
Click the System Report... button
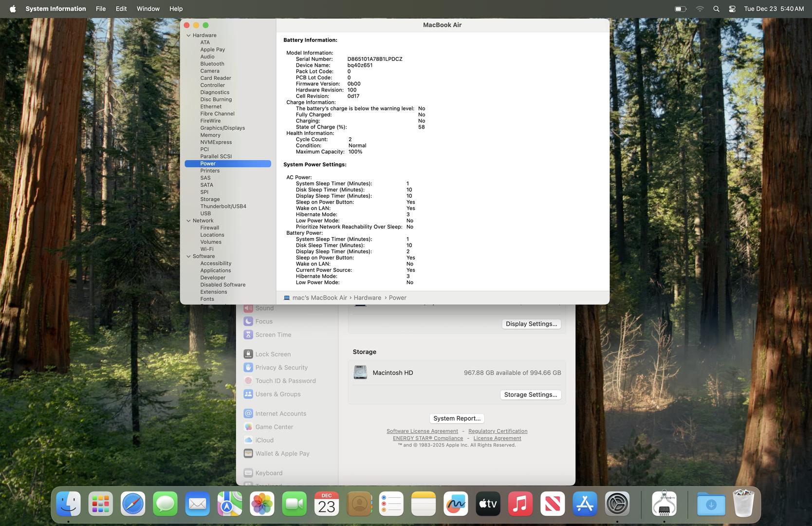point(457,418)
